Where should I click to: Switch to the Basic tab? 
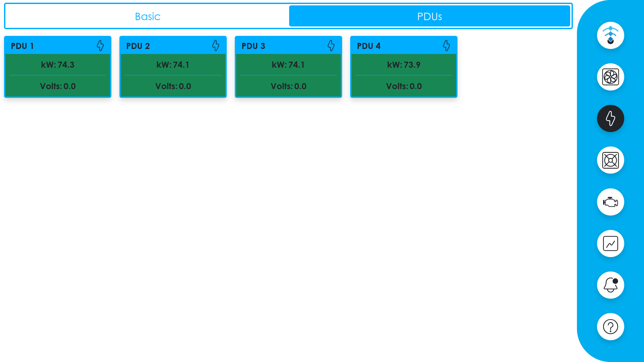coord(148,16)
